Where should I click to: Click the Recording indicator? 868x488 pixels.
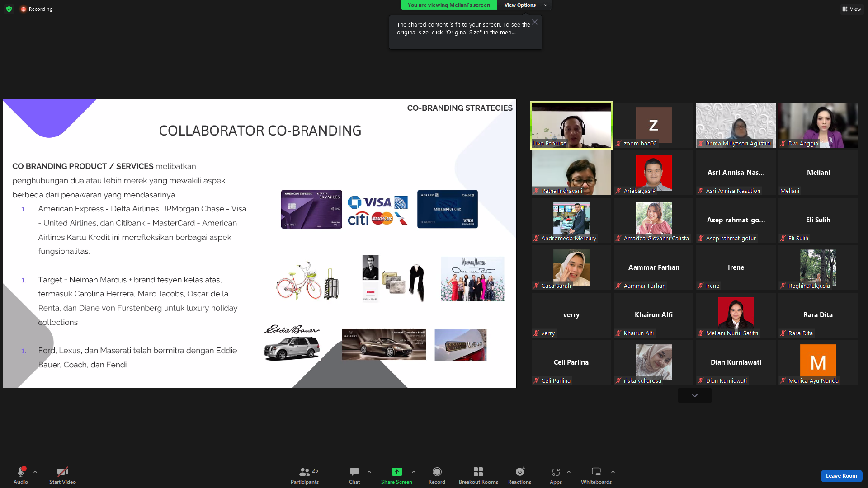click(x=37, y=9)
